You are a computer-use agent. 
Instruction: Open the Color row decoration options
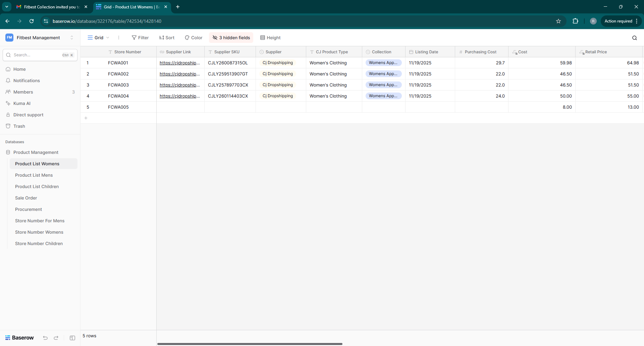coord(194,38)
